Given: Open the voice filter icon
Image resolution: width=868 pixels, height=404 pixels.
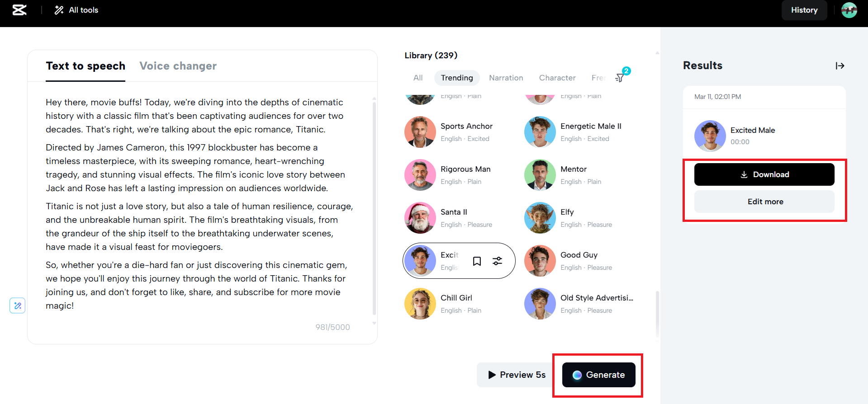Looking at the screenshot, I should (620, 78).
